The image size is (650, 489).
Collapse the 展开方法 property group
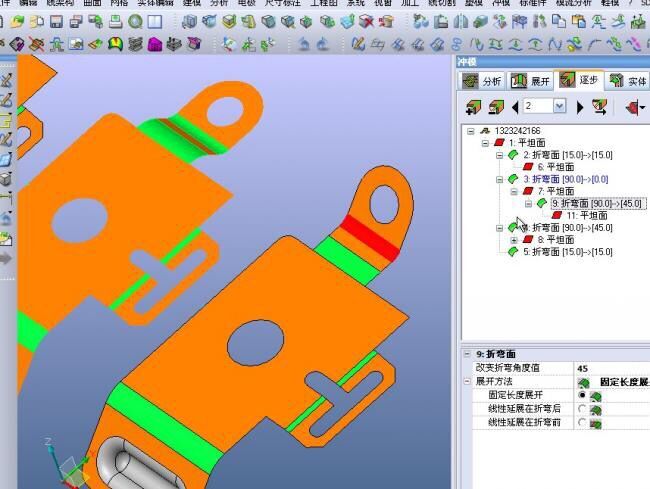(x=466, y=382)
